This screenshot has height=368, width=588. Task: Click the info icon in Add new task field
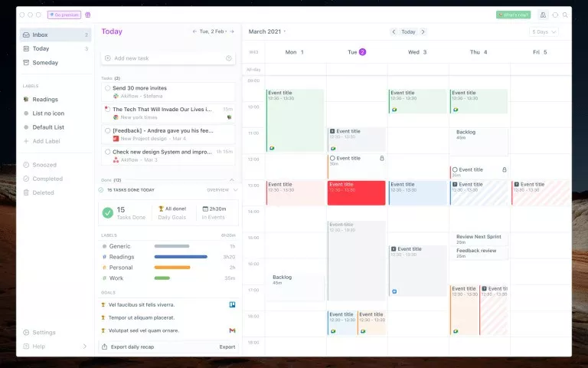point(229,58)
